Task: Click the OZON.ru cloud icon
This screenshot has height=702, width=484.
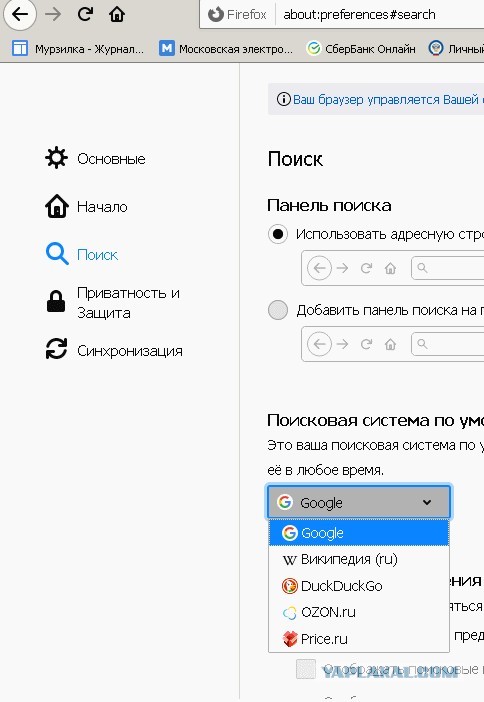Action: pos(290,612)
